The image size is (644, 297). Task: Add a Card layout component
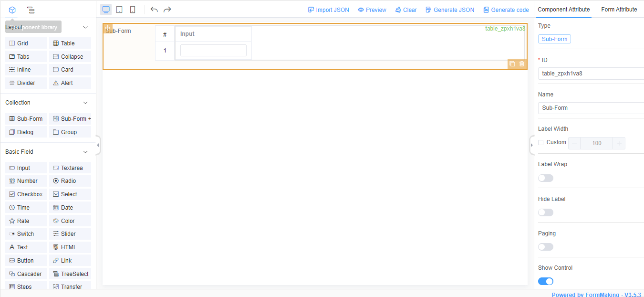pos(70,70)
